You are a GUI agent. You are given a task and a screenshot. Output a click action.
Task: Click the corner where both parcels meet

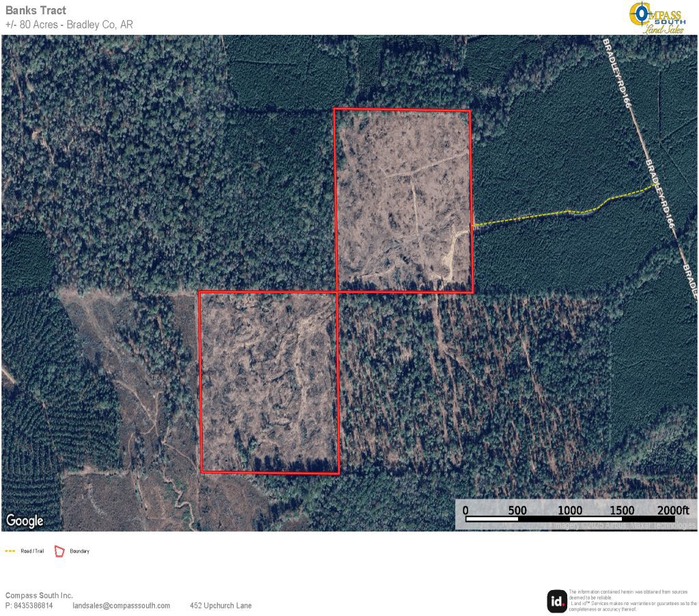coord(337,291)
